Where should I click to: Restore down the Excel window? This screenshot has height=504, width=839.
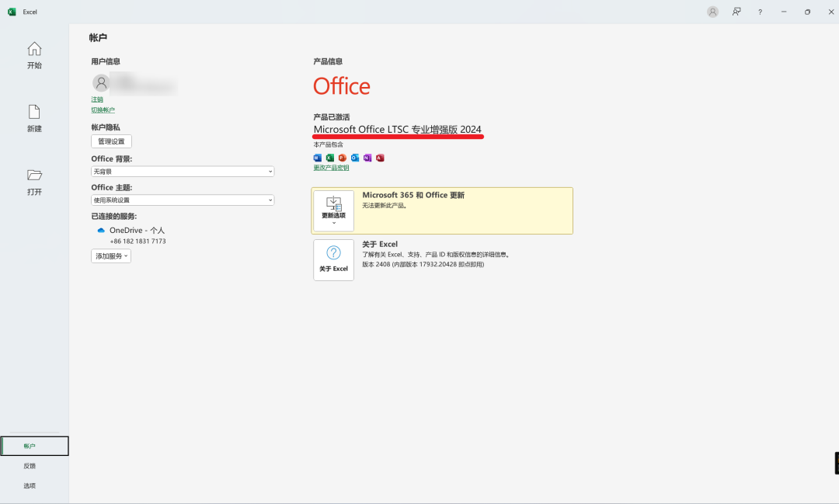point(807,12)
